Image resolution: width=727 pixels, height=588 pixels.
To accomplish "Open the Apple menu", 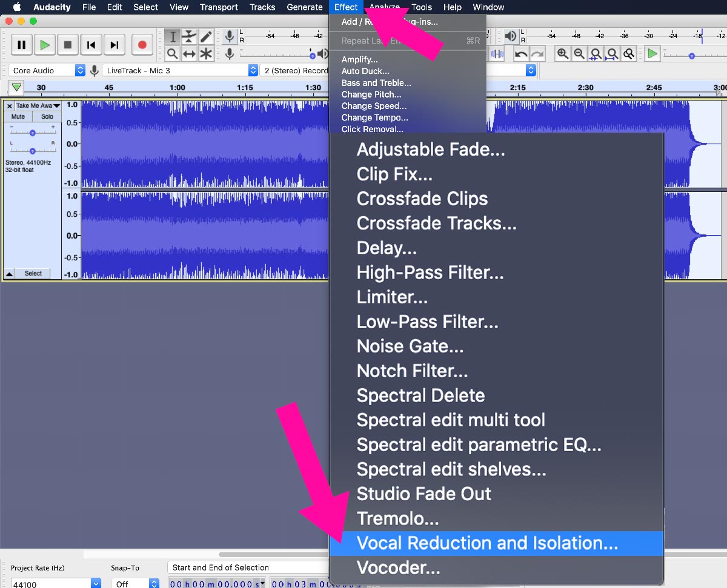I will (x=16, y=7).
